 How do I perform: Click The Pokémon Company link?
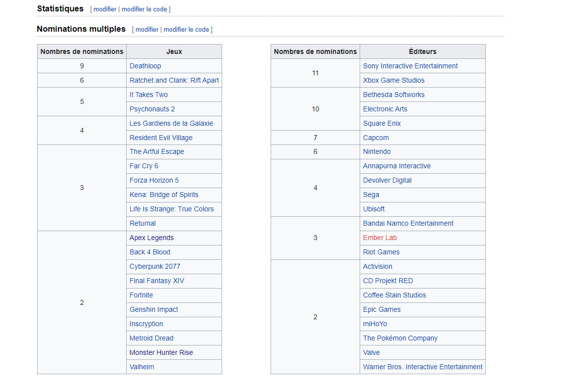(400, 338)
